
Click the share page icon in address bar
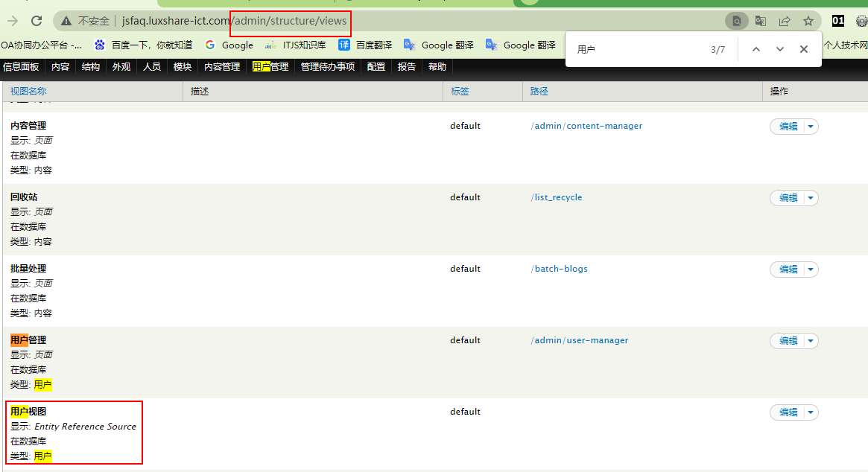(x=785, y=21)
